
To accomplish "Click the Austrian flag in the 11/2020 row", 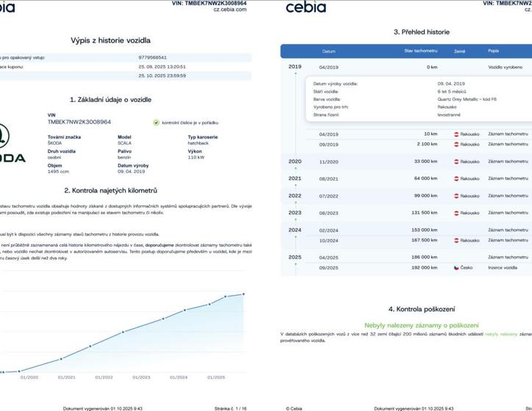I will click(456, 161).
